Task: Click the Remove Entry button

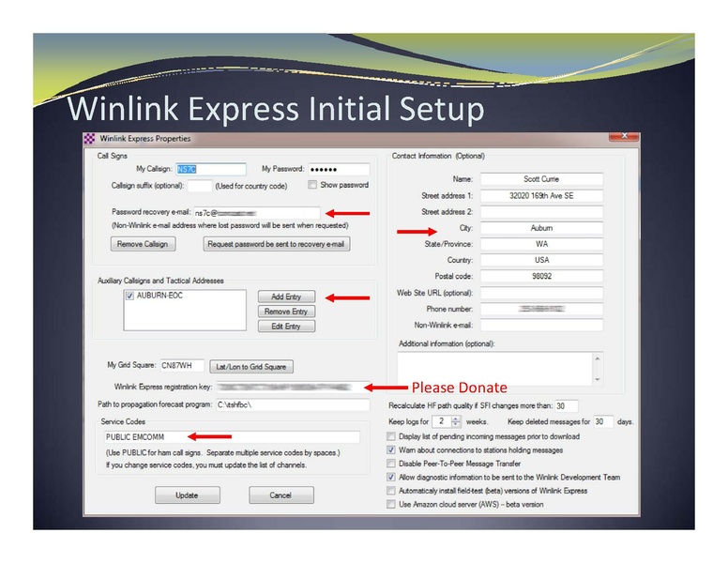Action: point(286,312)
